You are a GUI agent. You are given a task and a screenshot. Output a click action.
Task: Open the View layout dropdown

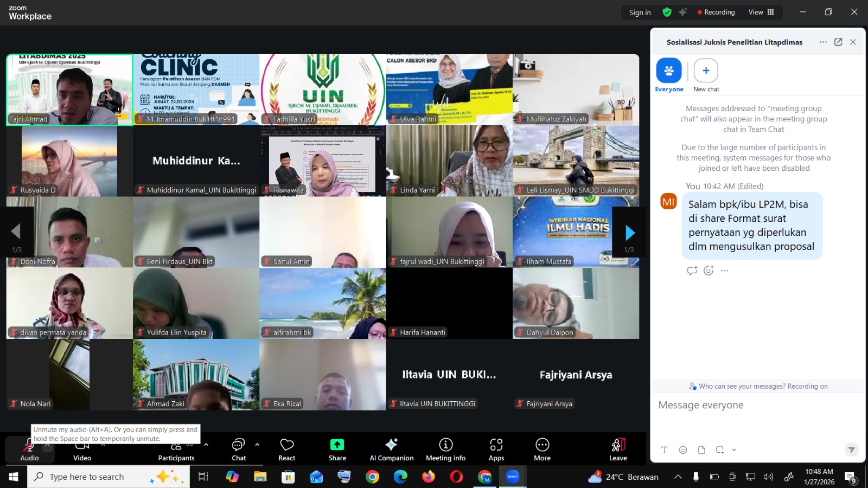762,12
